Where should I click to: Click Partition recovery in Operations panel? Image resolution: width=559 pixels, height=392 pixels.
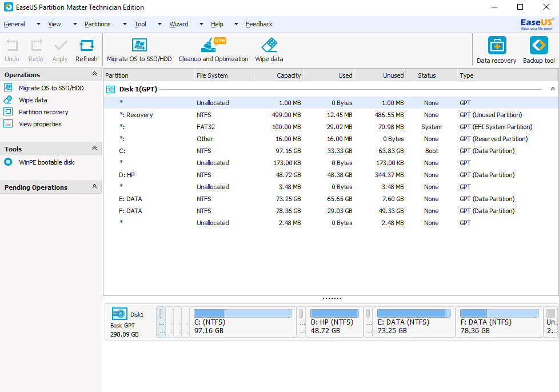tap(43, 112)
